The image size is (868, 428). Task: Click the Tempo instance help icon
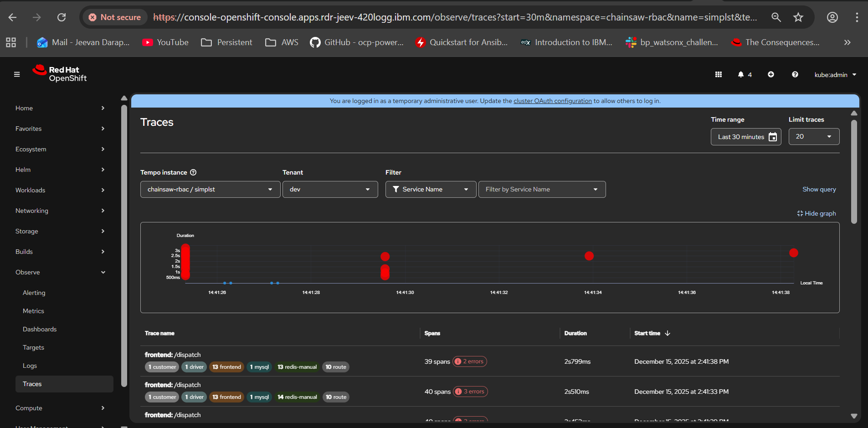point(193,172)
